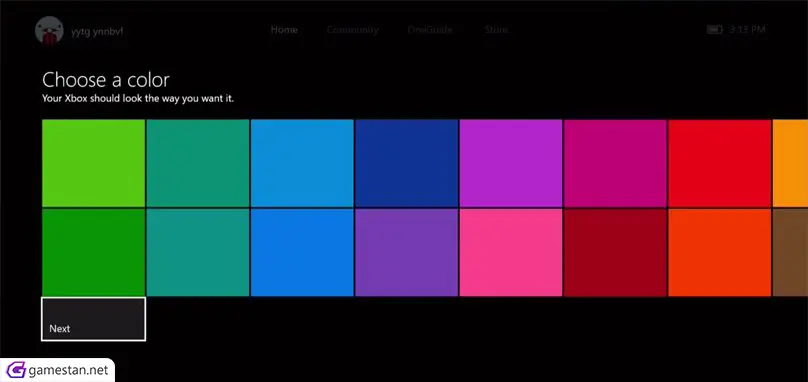This screenshot has height=382, width=808.
Task: Choose the partially visible brown tile
Action: coord(790,253)
